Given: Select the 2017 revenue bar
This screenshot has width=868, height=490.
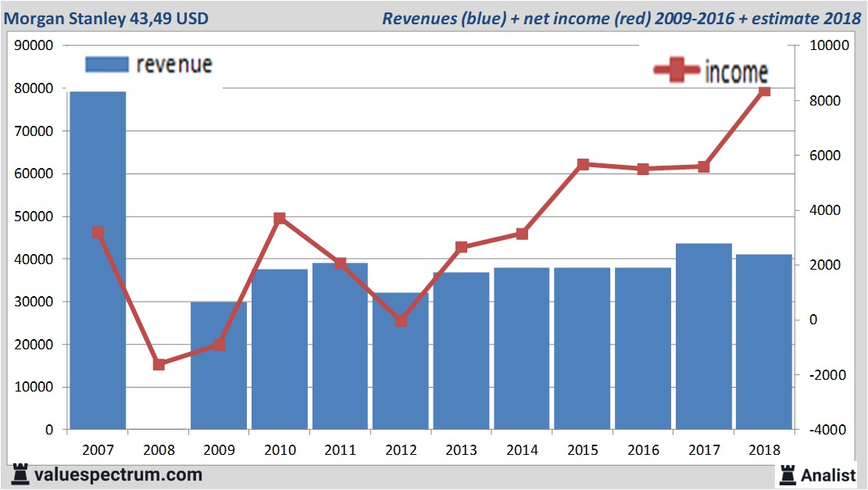Looking at the screenshot, I should pyautogui.click(x=704, y=336).
